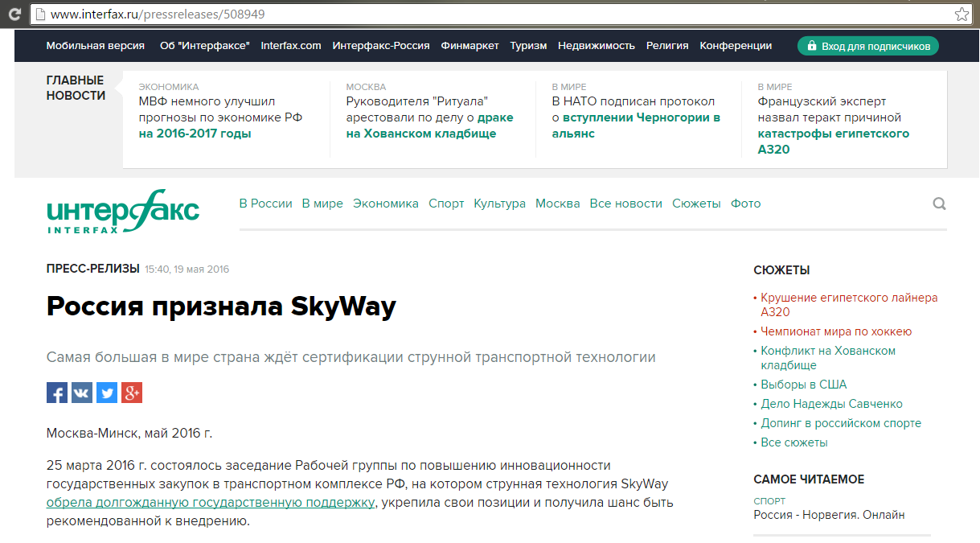Open Интерфакс-Россия in the top bar
Viewport: 980px width, 543px height.
[x=381, y=46]
